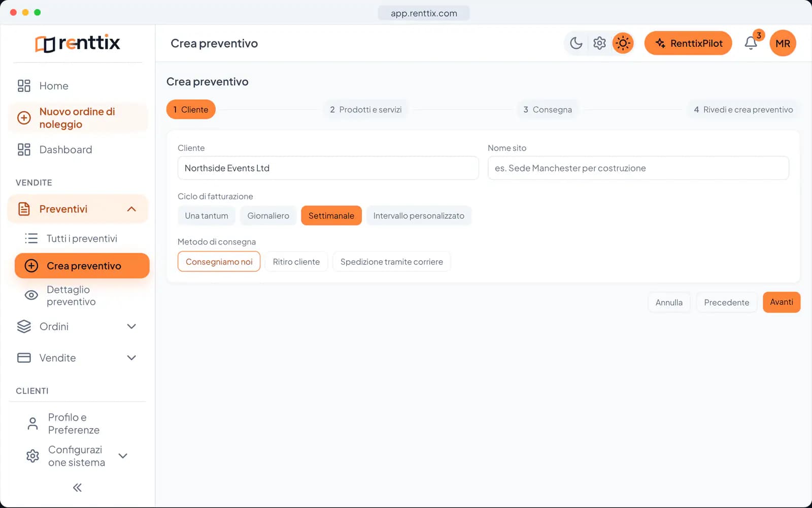The width and height of the screenshot is (812, 508).
Task: Click the Cliente field with Northside Events Ltd
Action: 328,168
